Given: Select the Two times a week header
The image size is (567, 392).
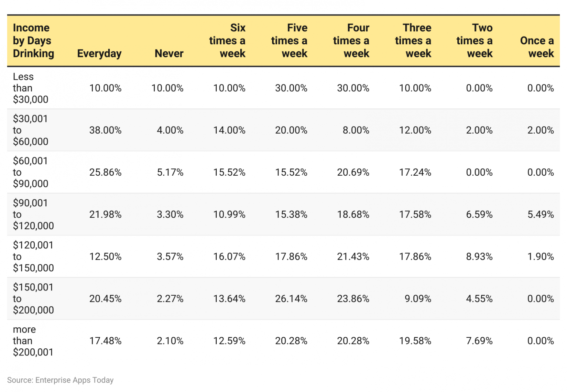Looking at the screenshot, I should tap(474, 41).
